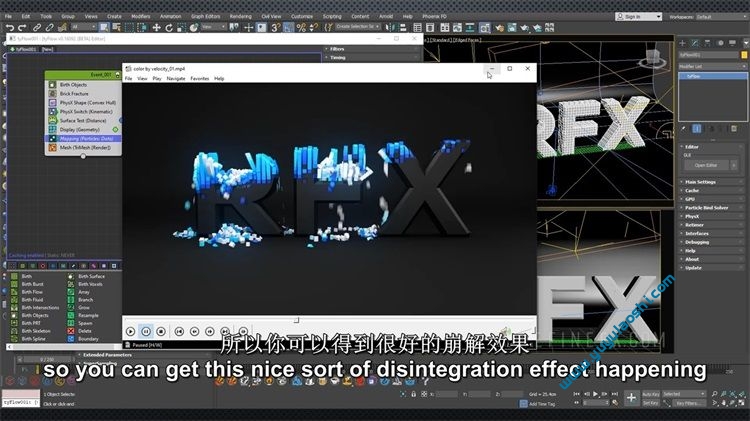Select the Surface Test (Distance) operator
The image size is (750, 421).
83,121
